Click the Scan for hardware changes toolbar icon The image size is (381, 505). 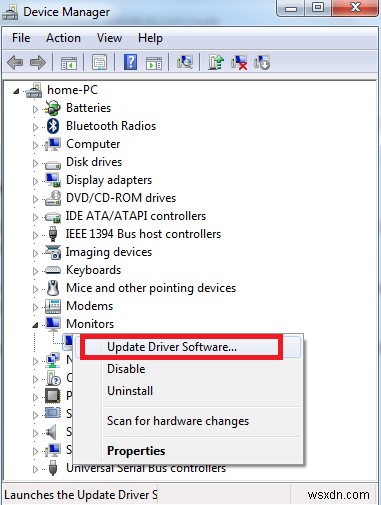tap(185, 62)
